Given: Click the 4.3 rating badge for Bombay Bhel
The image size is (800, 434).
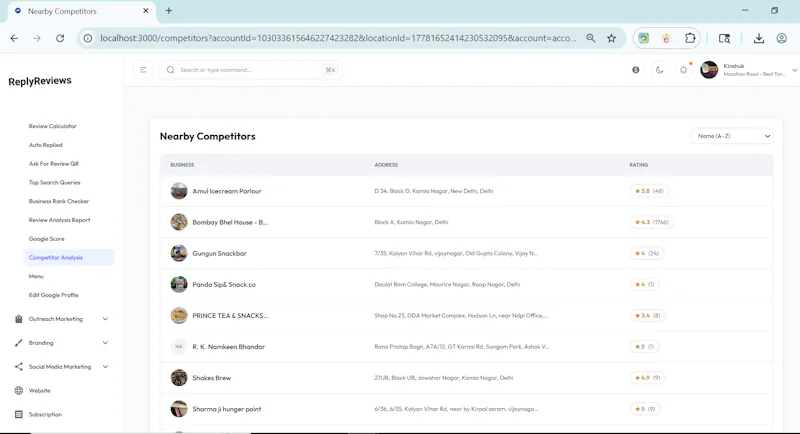Looking at the screenshot, I should (x=652, y=222).
